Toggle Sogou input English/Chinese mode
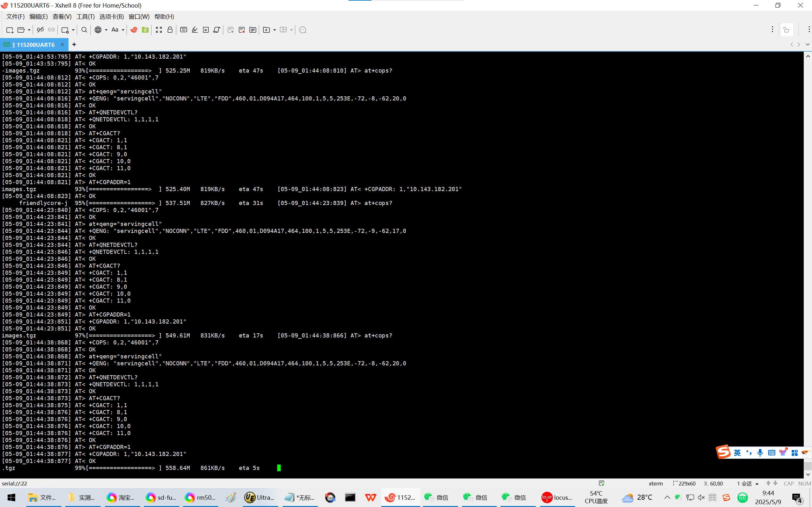 [x=737, y=453]
